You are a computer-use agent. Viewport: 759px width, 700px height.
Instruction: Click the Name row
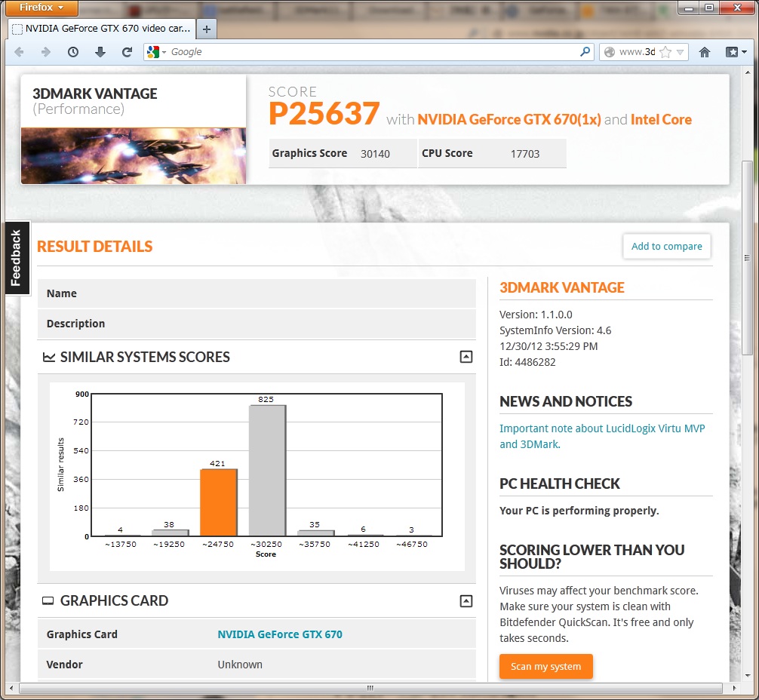click(x=257, y=293)
